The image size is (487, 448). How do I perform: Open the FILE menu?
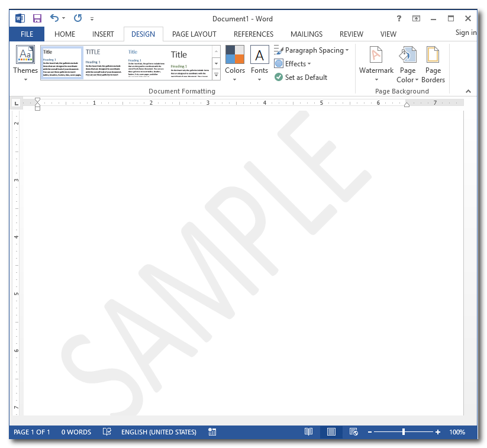[27, 34]
